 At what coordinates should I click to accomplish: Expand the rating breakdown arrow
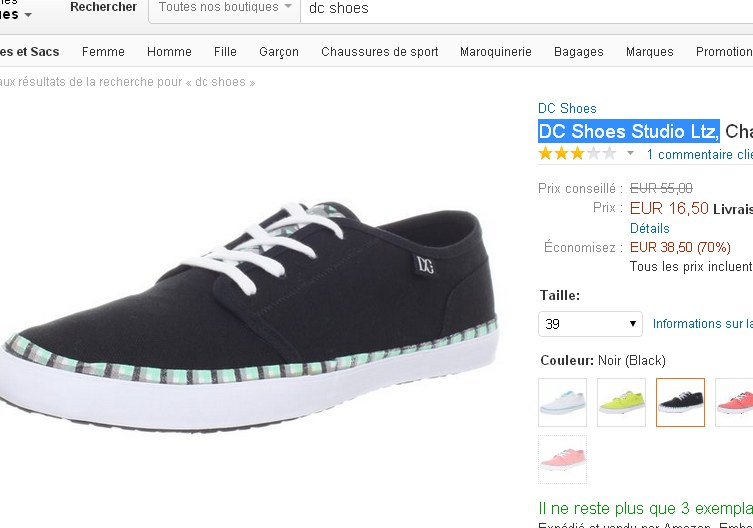point(631,153)
